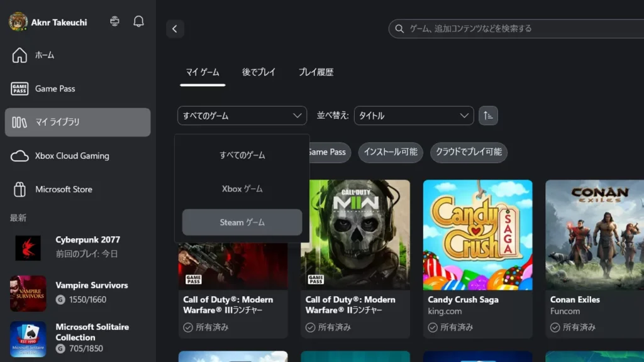Click the Home house icon
Screen dimensions: 644x362
pyautogui.click(x=19, y=55)
